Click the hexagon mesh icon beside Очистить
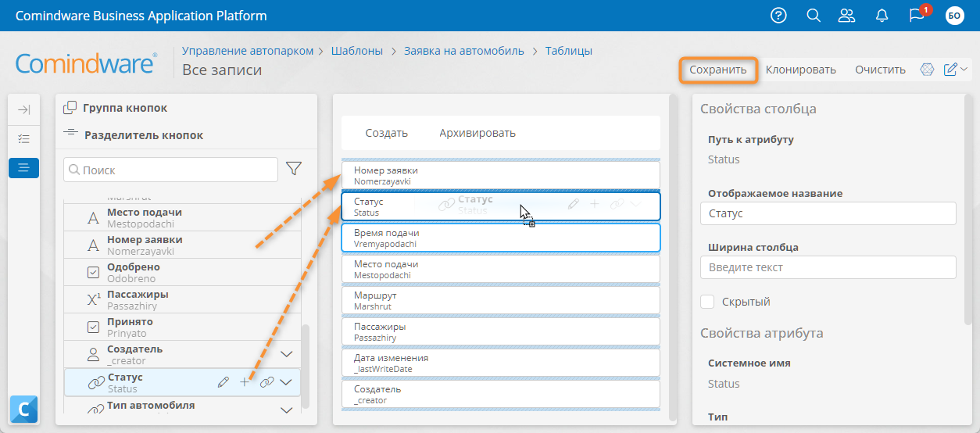The image size is (980, 433). click(x=928, y=70)
